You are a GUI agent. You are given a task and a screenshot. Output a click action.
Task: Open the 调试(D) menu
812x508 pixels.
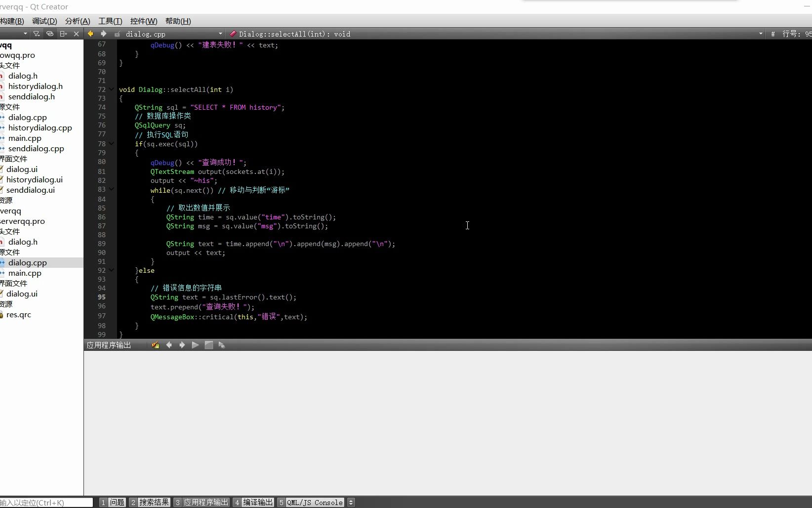(x=44, y=21)
